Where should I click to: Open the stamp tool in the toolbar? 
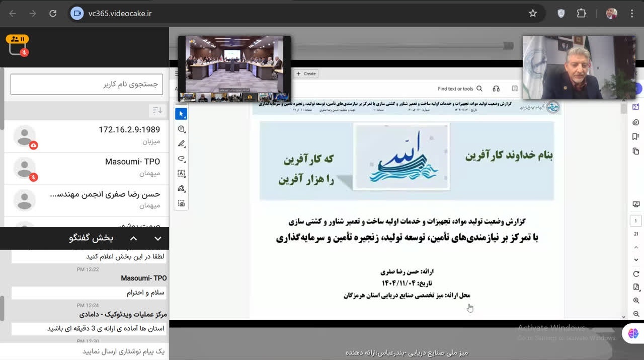point(181,203)
